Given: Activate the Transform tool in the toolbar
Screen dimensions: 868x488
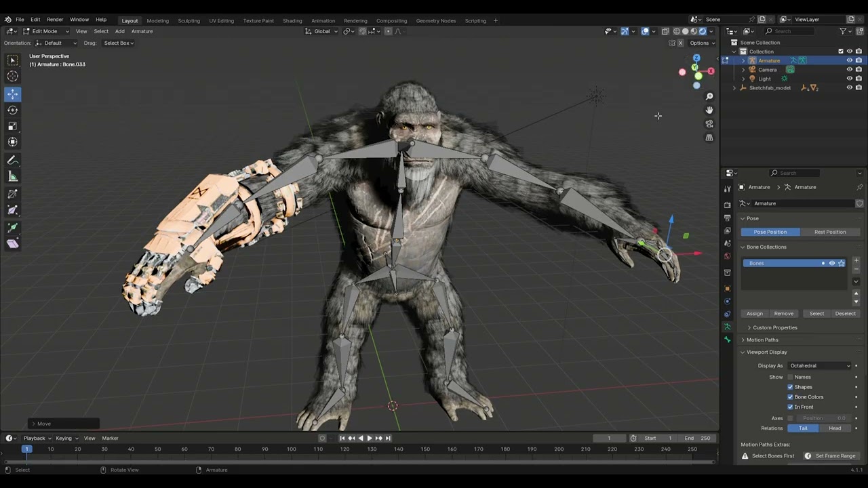Looking at the screenshot, I should coord(13,142).
